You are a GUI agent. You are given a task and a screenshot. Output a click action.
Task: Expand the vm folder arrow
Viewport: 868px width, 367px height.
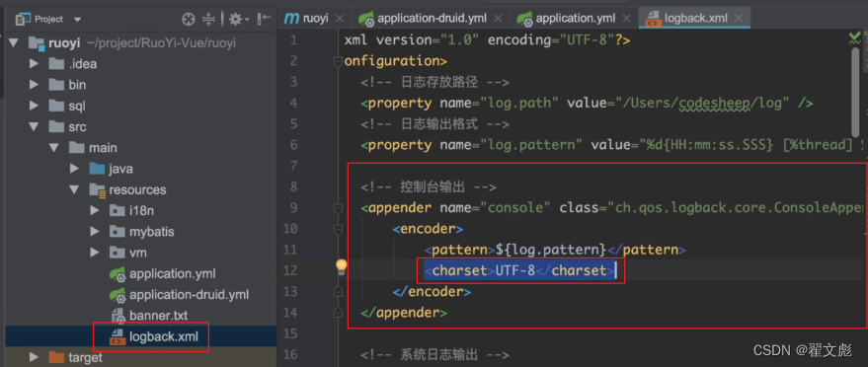95,253
